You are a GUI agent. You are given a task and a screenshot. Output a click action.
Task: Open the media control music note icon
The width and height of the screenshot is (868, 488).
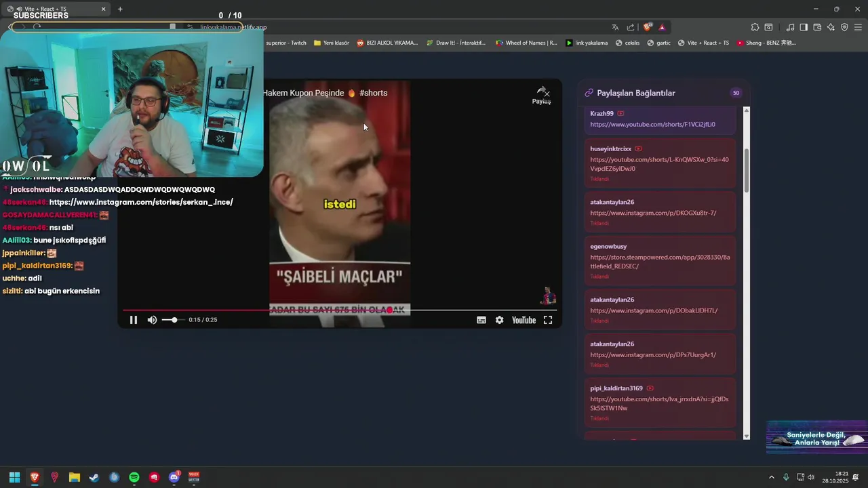point(790,27)
